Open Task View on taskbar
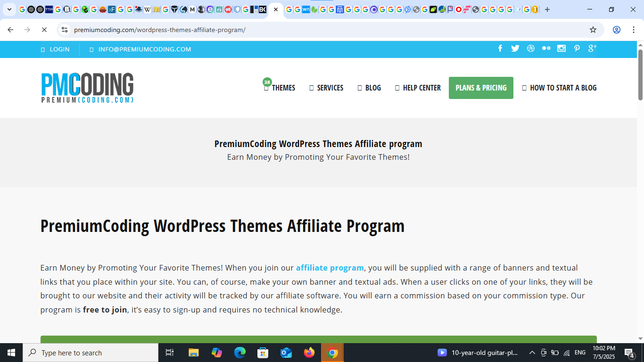644x362 pixels. (x=170, y=353)
